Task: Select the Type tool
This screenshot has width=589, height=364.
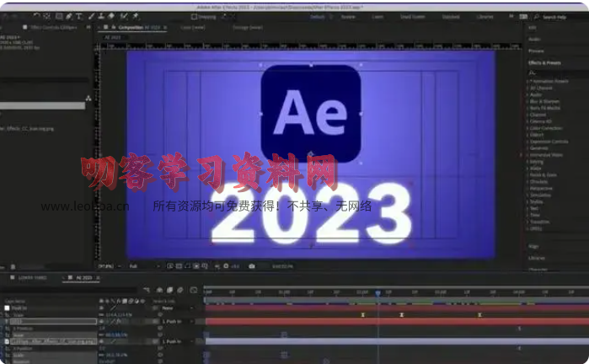Action: [79, 16]
